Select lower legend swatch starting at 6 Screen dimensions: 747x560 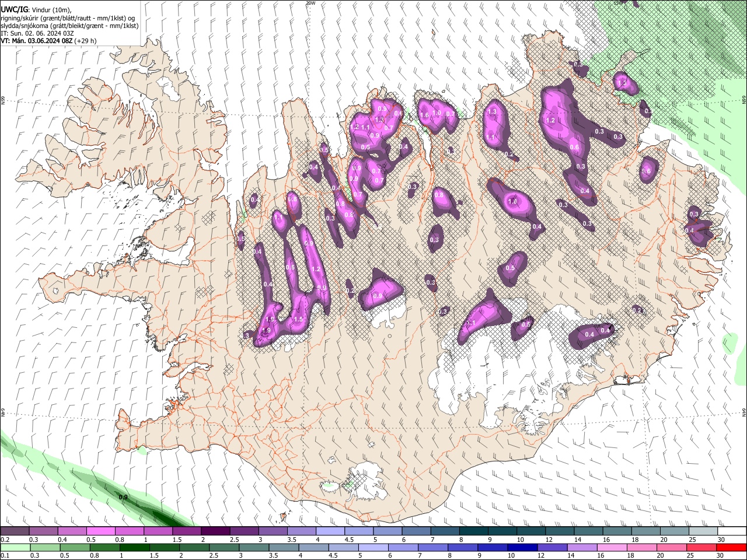click(403, 547)
